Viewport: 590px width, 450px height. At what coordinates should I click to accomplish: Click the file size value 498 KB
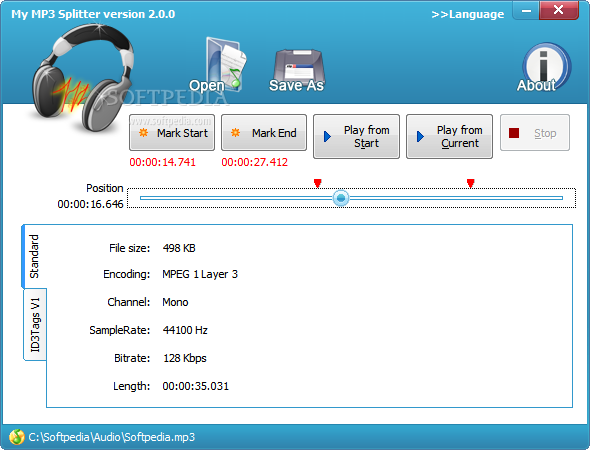179,248
